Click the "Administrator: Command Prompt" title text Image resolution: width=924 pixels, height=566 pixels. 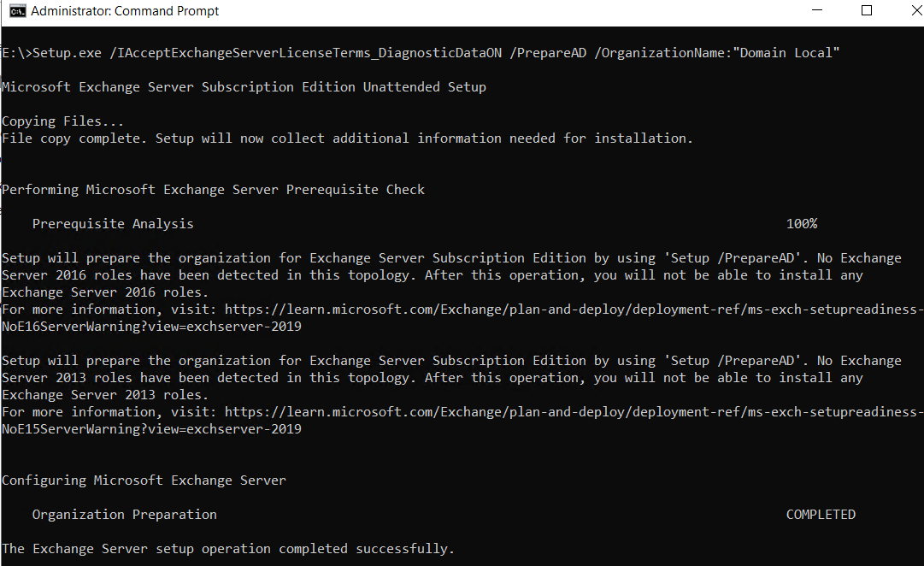tap(125, 11)
